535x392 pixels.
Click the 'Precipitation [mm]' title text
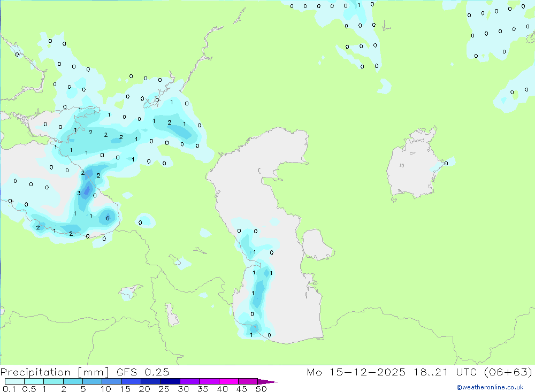coord(55,372)
